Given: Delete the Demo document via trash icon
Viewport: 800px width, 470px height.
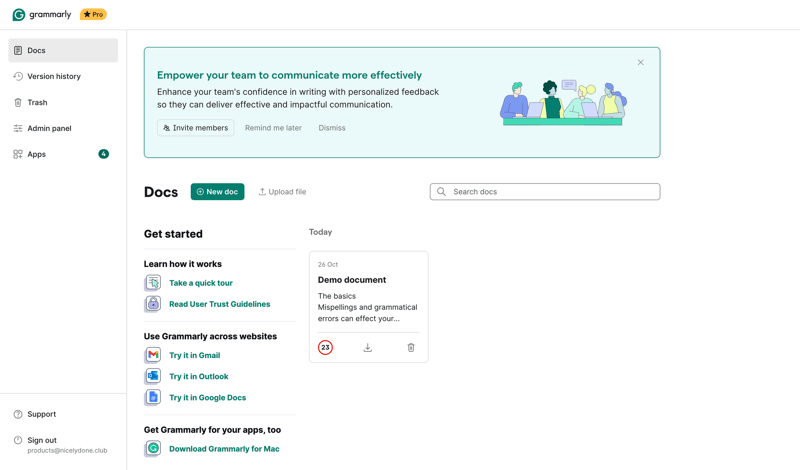Looking at the screenshot, I should pyautogui.click(x=411, y=348).
